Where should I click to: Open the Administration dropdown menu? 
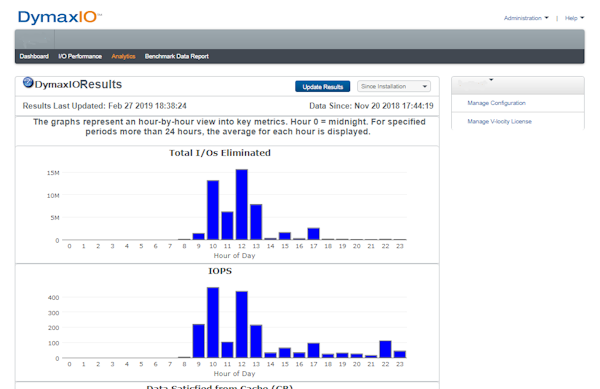coord(526,18)
